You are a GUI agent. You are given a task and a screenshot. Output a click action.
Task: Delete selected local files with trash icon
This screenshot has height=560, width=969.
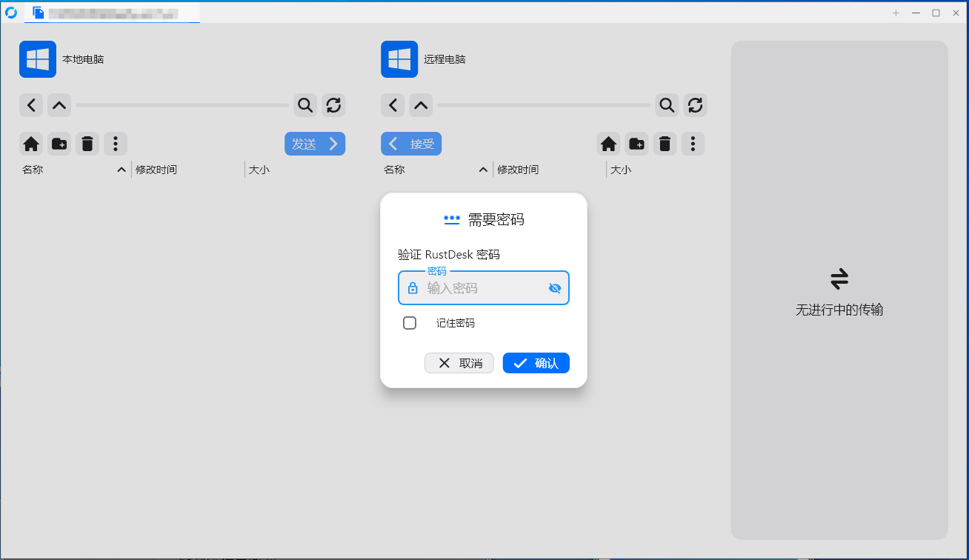(x=87, y=144)
